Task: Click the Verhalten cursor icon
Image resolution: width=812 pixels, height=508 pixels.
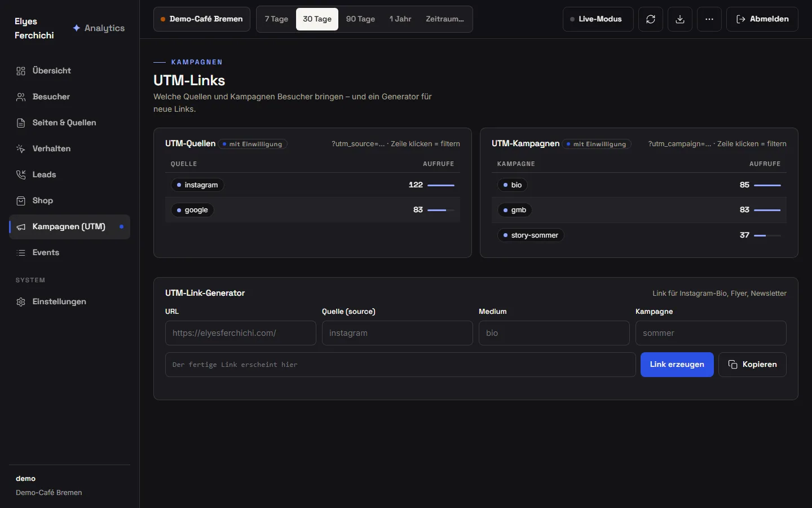Action: [21, 149]
